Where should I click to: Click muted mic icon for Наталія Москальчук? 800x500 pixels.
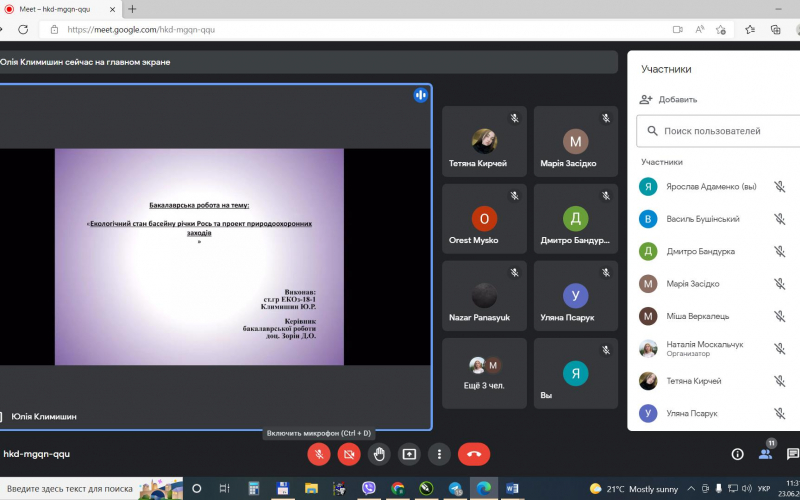(x=780, y=348)
